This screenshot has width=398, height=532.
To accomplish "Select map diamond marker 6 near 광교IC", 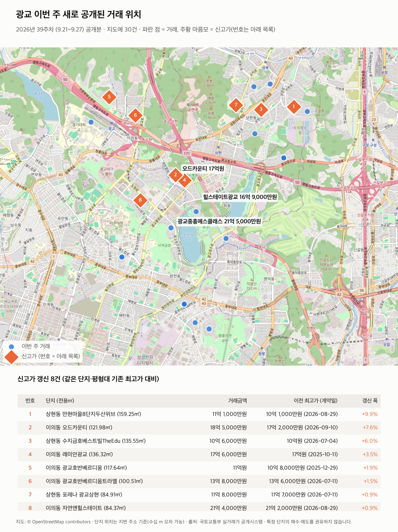I will pos(135,115).
